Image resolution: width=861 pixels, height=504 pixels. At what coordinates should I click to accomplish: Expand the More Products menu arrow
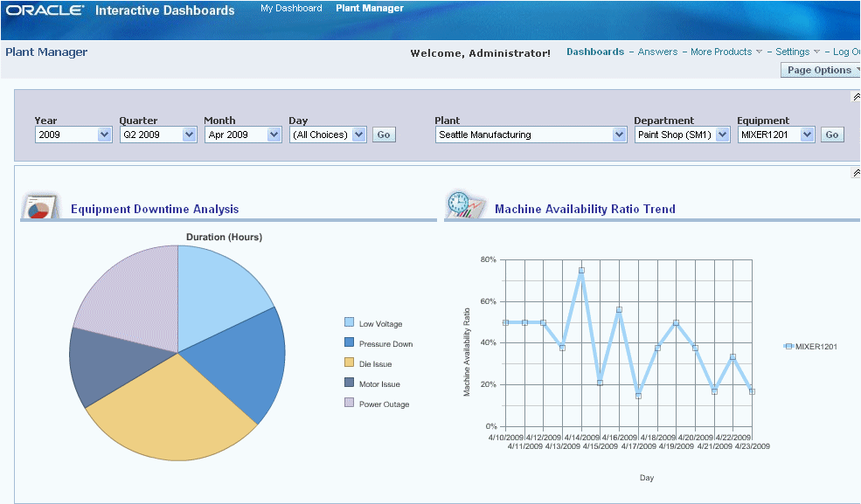point(759,52)
